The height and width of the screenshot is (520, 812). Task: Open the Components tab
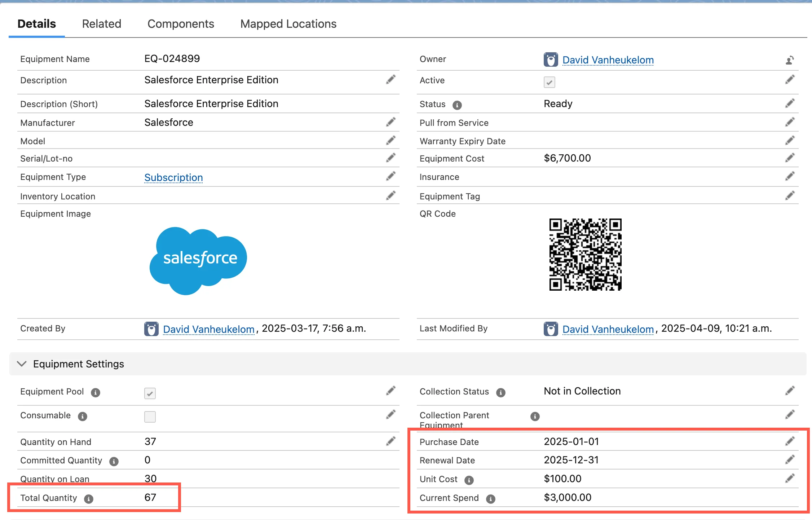pyautogui.click(x=181, y=24)
